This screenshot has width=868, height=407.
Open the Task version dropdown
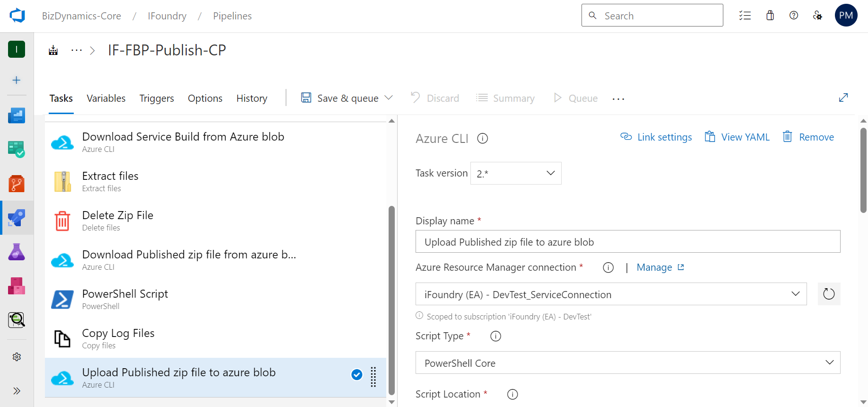(x=516, y=173)
